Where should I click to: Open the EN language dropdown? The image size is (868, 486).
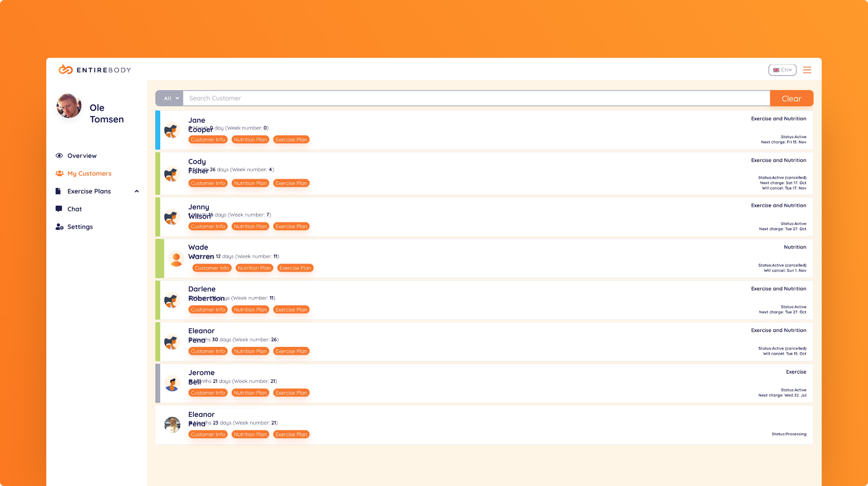782,70
